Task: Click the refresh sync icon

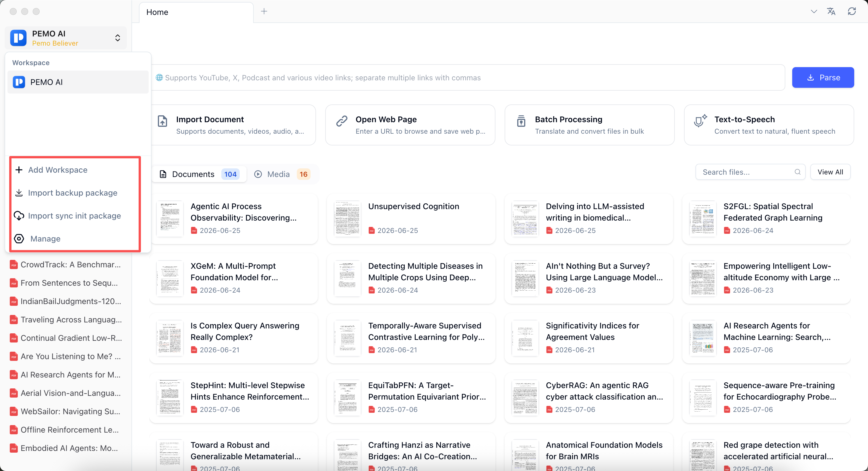Action: 852,11
